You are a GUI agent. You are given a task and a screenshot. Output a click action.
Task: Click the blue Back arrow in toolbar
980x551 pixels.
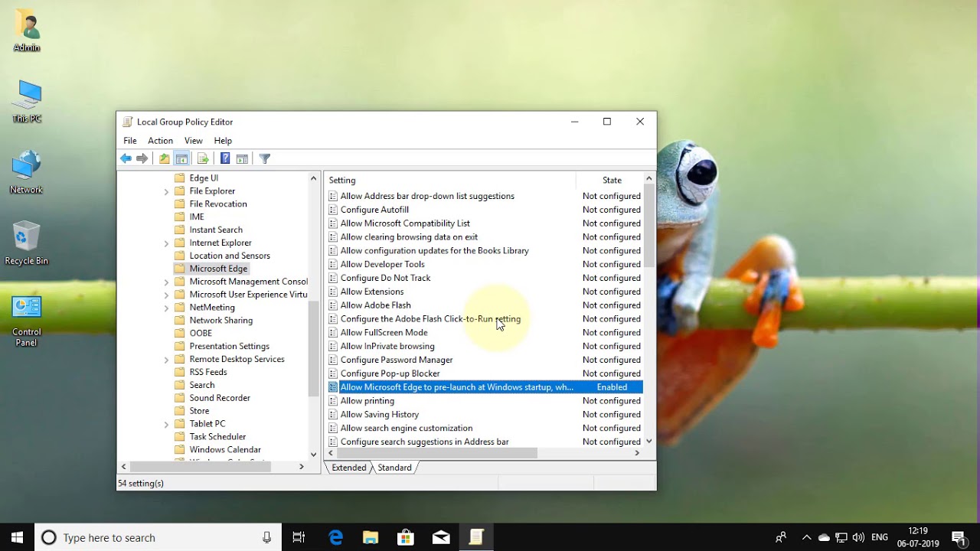coord(126,158)
